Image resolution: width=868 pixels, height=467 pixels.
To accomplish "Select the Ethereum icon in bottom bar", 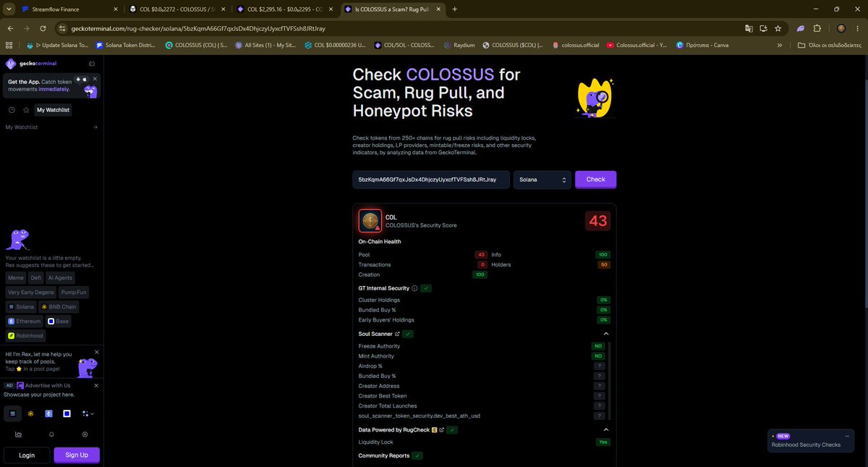I will 49,413.
